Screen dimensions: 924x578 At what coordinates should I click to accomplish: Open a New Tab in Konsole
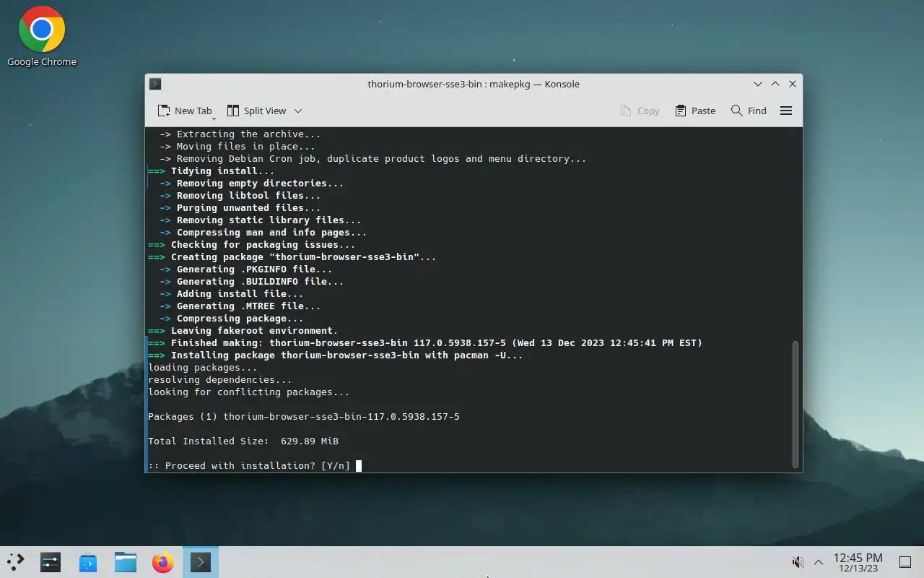click(x=184, y=111)
